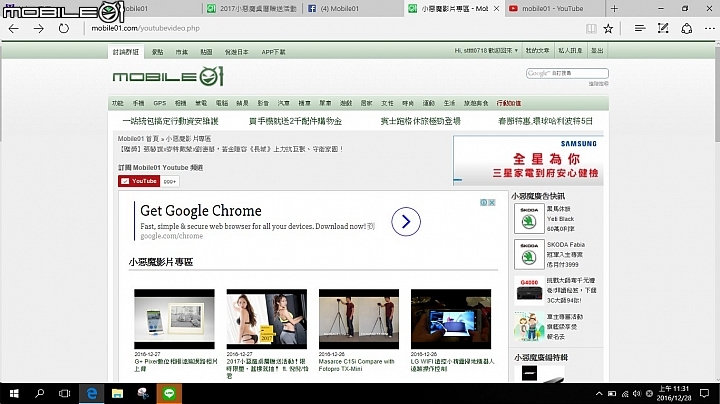Image resolution: width=720 pixels, height=404 pixels.
Task: Open File Explorer on the taskbar
Action: click(x=118, y=393)
